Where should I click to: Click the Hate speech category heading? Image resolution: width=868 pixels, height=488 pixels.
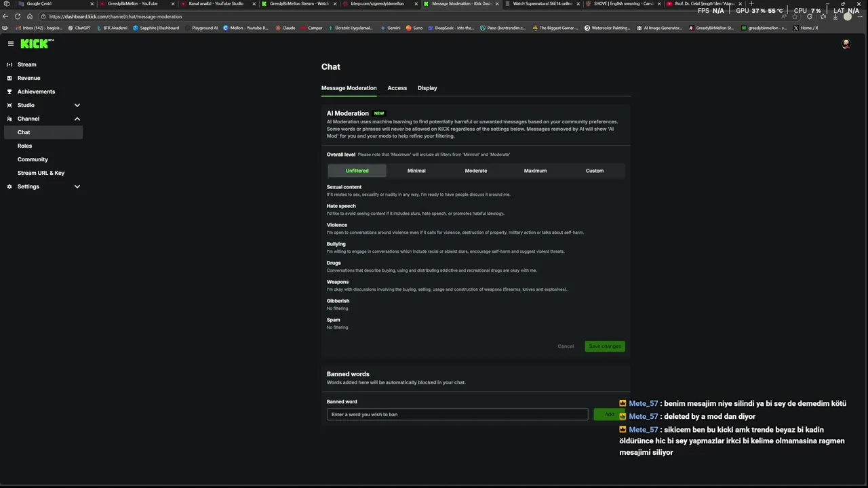(341, 206)
